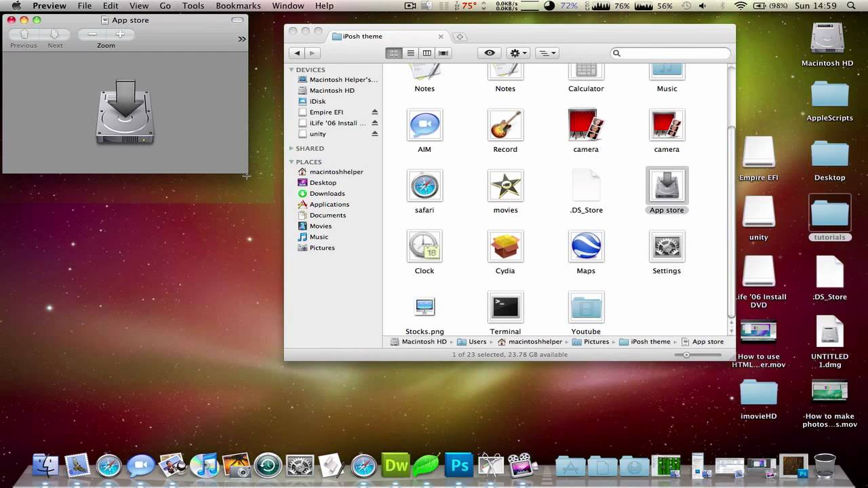
Task: Select the AIM icon file
Action: 425,127
